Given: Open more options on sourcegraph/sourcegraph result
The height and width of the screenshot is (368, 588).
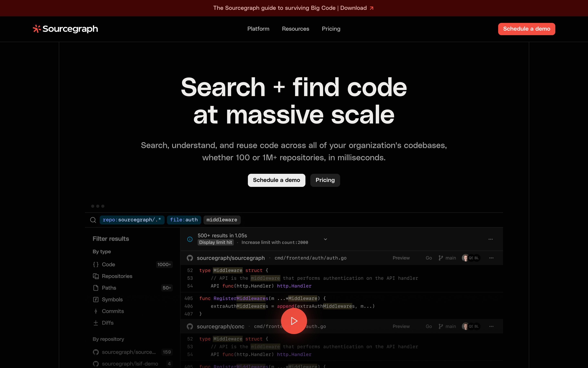Looking at the screenshot, I should click(491, 258).
